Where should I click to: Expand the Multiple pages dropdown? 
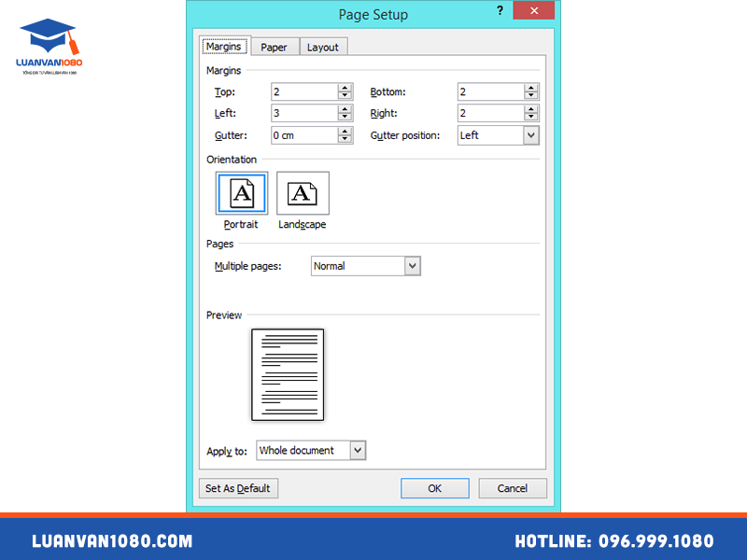click(x=412, y=266)
